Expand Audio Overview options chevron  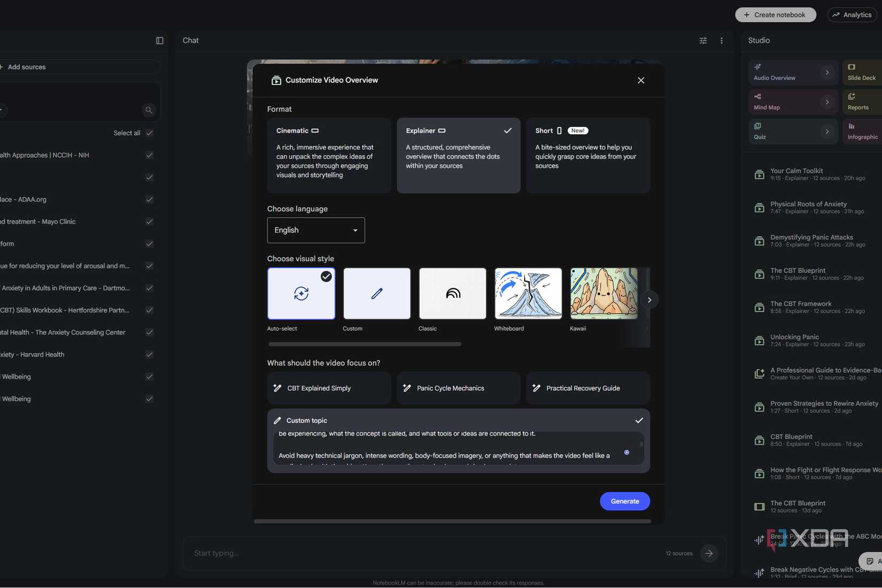click(x=827, y=73)
